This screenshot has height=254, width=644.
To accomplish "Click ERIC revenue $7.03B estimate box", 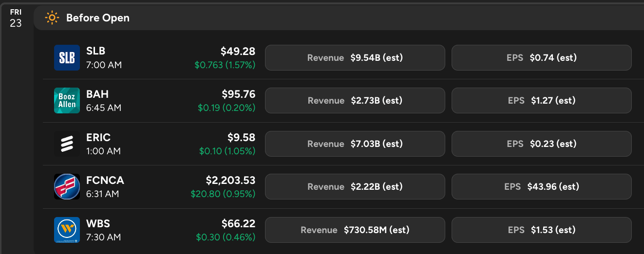I will 355,144.
